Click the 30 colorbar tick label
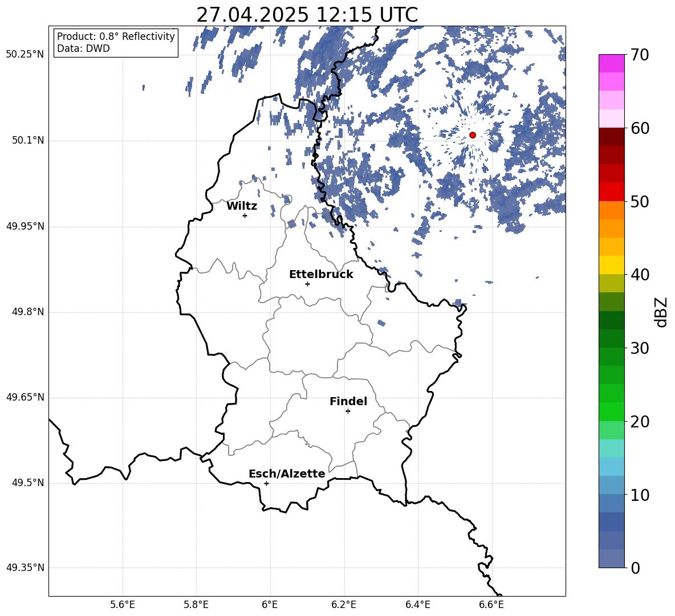The image size is (675, 616). pyautogui.click(x=640, y=348)
